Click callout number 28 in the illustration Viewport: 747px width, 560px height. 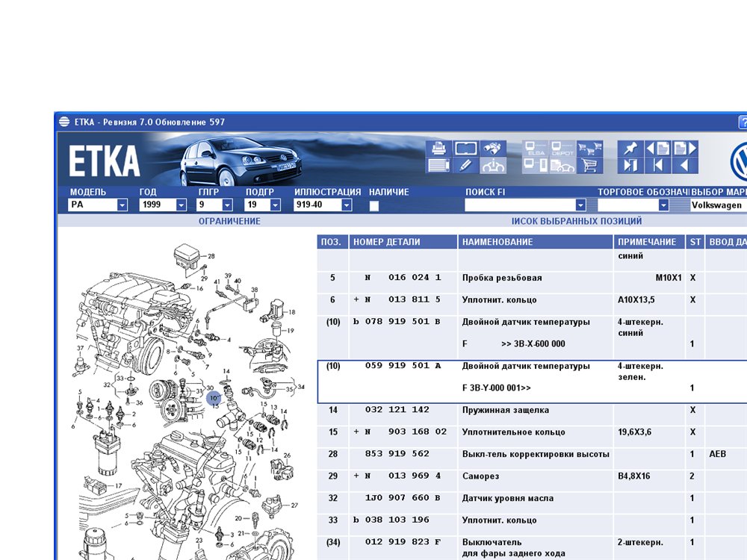(211, 256)
